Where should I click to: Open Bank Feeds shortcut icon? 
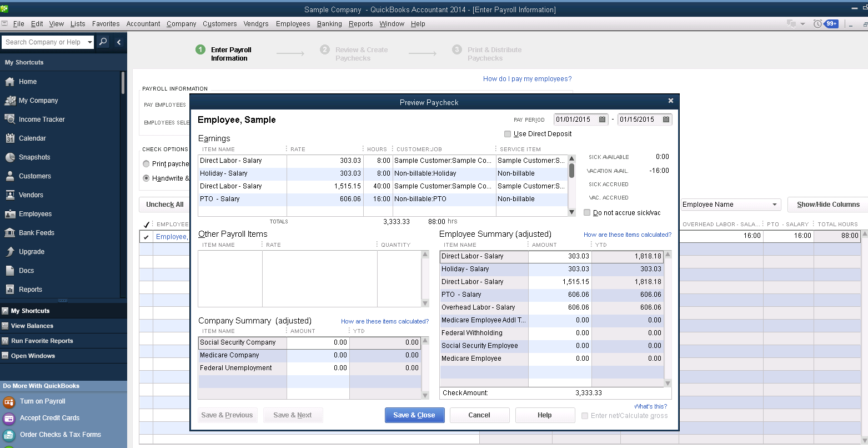coord(10,233)
